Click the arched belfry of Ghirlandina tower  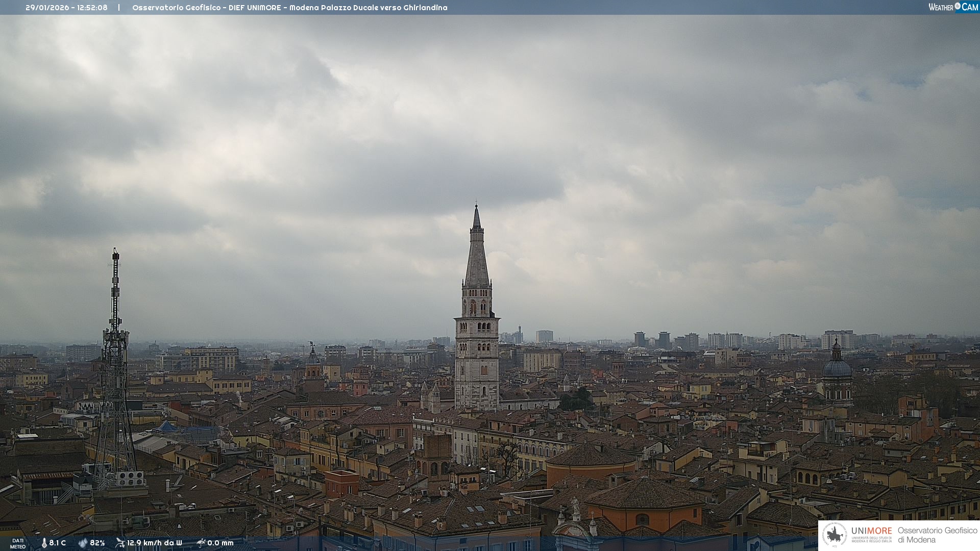[x=477, y=306]
